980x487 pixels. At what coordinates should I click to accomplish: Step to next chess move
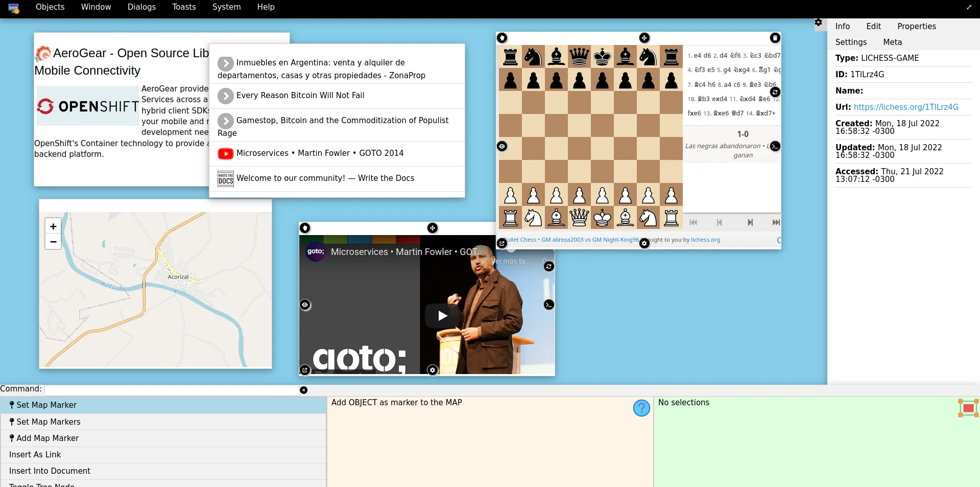click(x=750, y=222)
